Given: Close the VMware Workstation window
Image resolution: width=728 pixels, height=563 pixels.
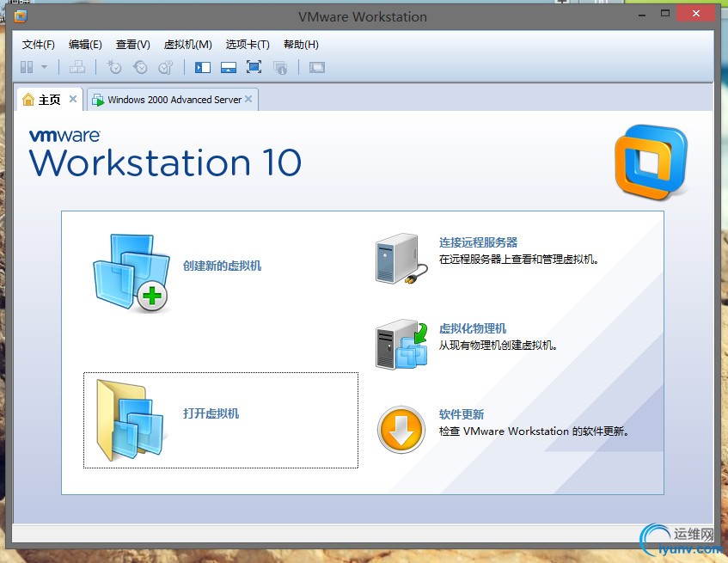Looking at the screenshot, I should click(x=695, y=14).
